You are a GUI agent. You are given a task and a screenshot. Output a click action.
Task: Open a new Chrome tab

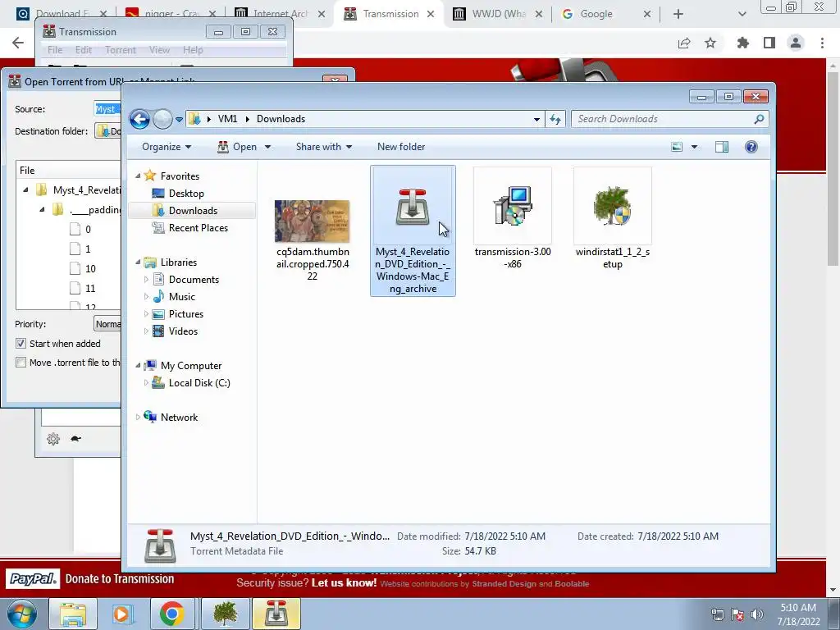click(x=678, y=14)
